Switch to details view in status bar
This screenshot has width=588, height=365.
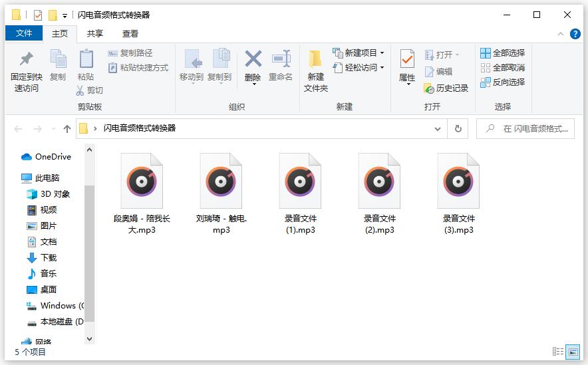(558, 352)
